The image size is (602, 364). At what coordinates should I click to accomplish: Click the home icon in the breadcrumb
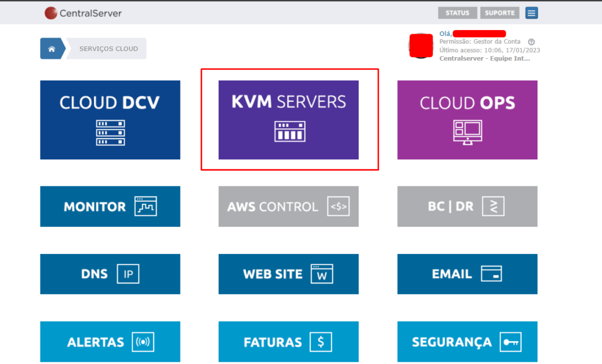pos(52,48)
